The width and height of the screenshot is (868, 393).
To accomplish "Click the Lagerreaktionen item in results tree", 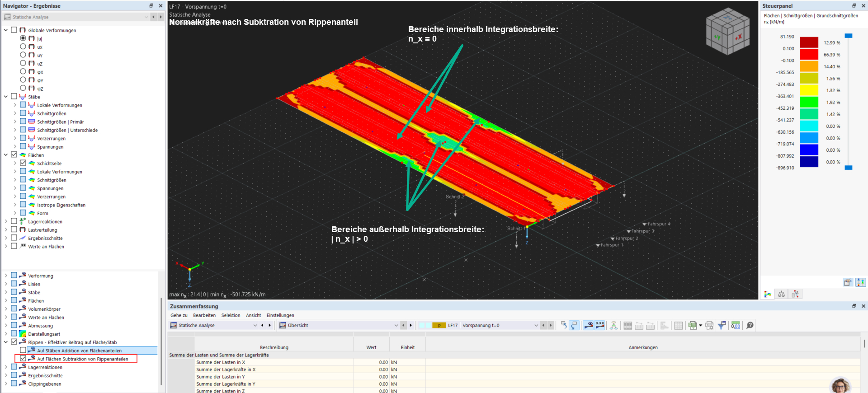I will [x=45, y=222].
